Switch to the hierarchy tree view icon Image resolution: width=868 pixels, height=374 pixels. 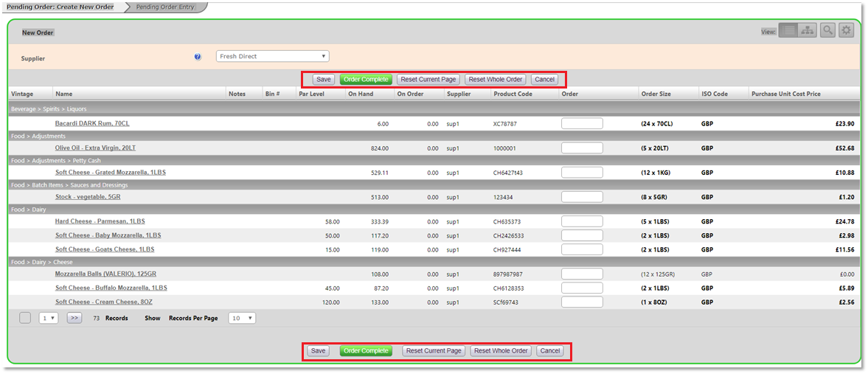pos(808,30)
